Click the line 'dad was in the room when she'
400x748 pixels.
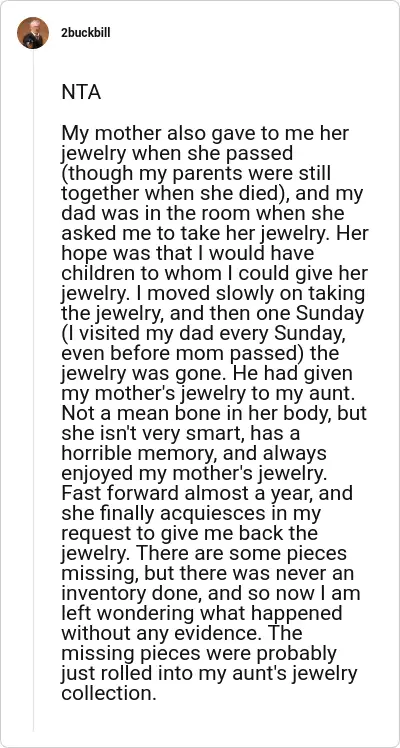tap(203, 213)
